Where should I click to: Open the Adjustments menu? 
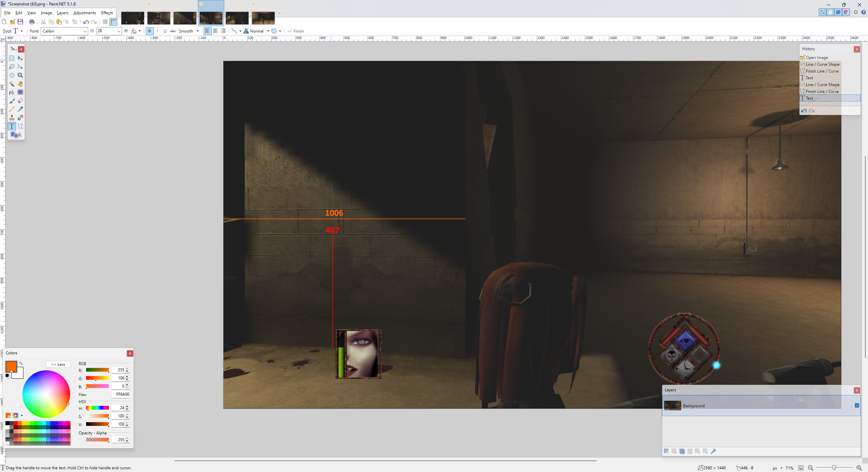tap(84, 13)
